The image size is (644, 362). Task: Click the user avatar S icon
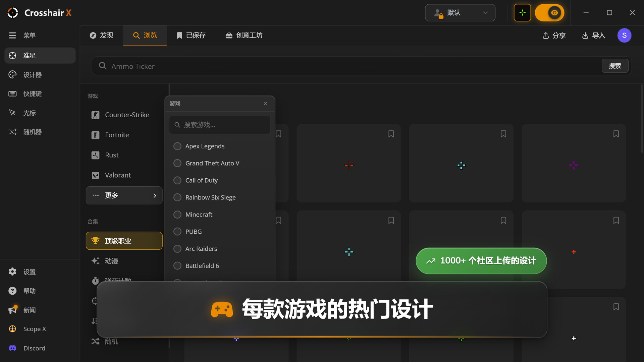pyautogui.click(x=624, y=35)
